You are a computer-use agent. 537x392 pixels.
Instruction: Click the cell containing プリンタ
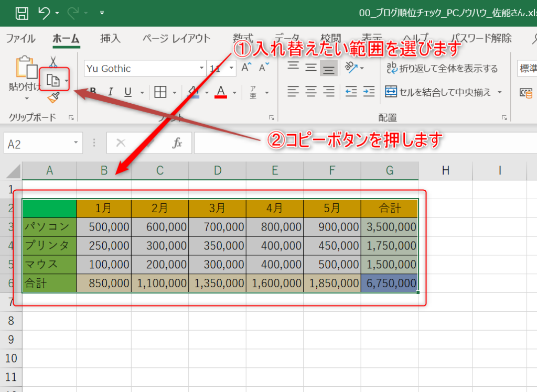(x=50, y=245)
